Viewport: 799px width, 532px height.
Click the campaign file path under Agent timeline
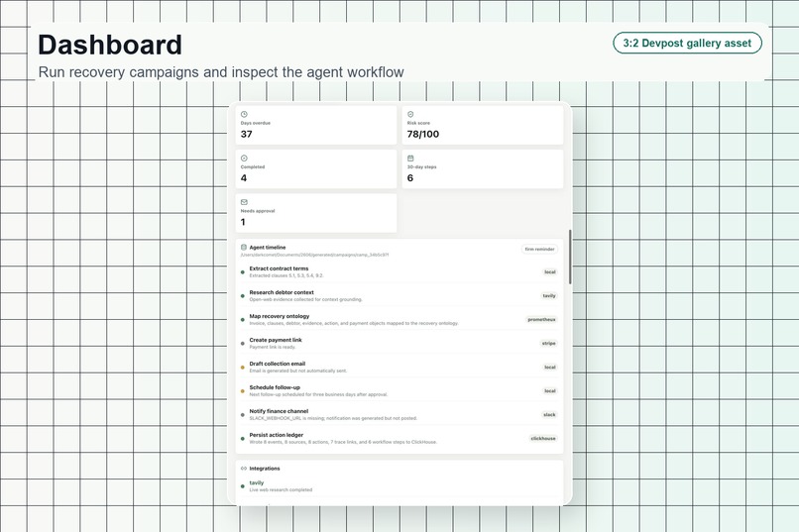click(x=314, y=255)
